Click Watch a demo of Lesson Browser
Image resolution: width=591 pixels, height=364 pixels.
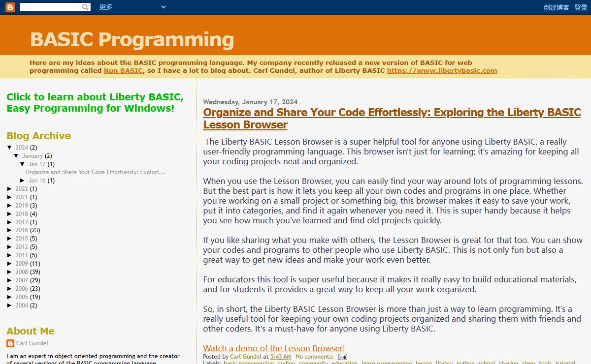point(274,348)
